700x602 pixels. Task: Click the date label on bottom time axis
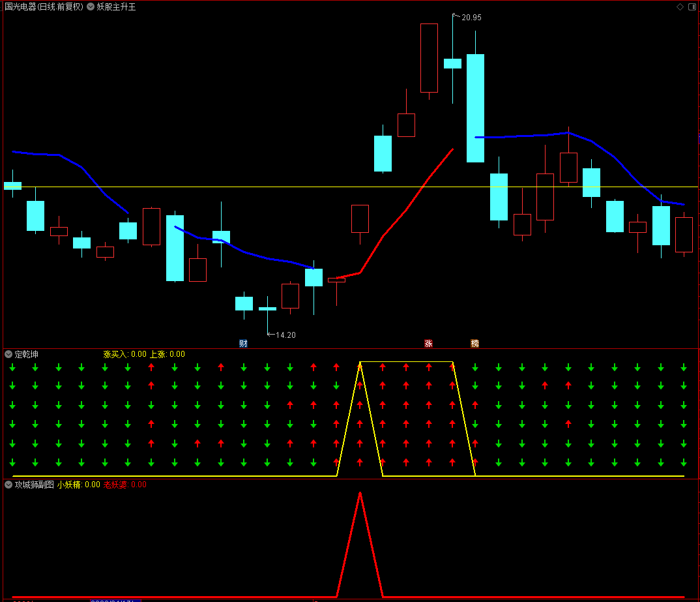(115, 600)
